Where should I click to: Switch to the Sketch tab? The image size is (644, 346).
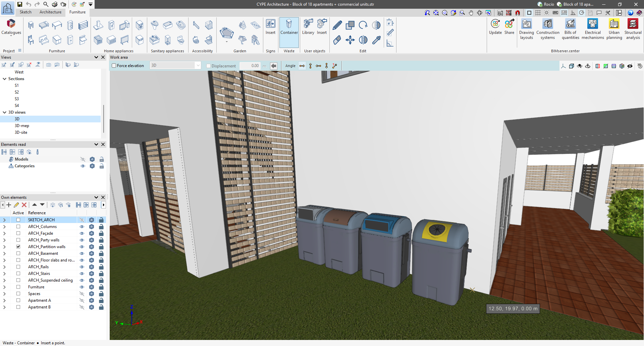coord(25,12)
